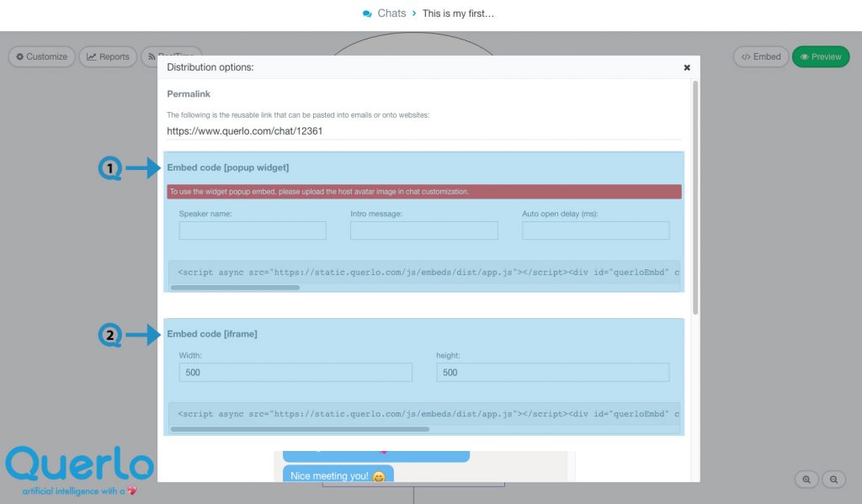Click the Embed button
Image resolution: width=862 pixels, height=504 pixels.
[761, 56]
